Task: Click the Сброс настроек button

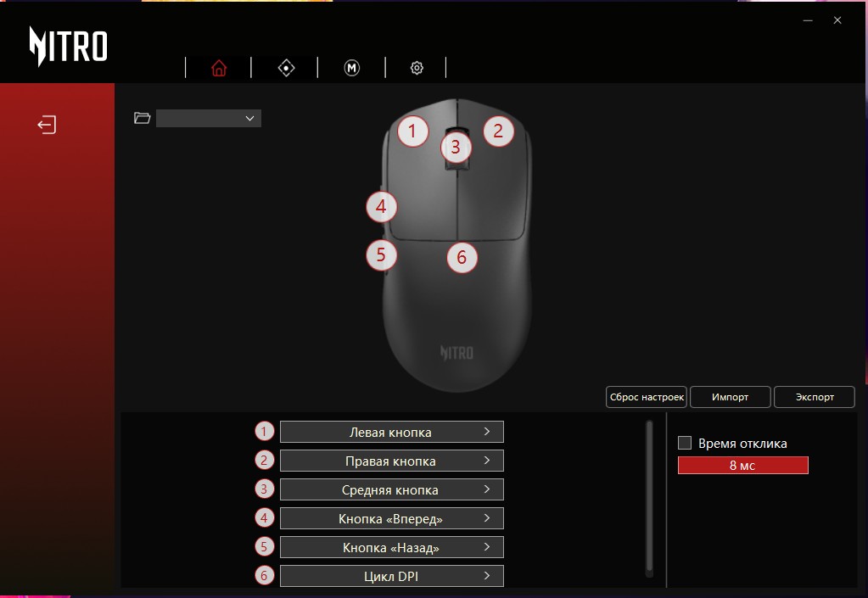Action: click(x=647, y=397)
